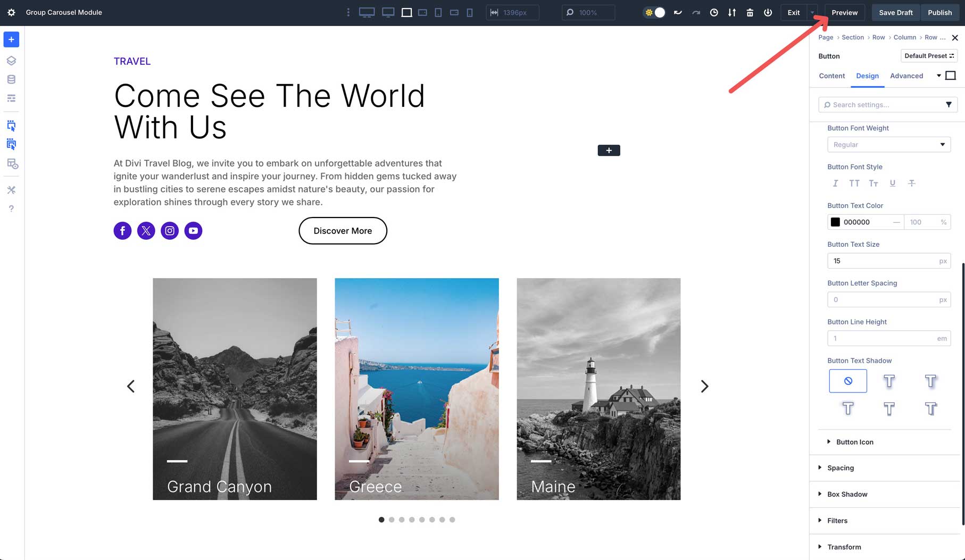Switch to tablet preview mode
965x560 pixels.
tap(438, 12)
